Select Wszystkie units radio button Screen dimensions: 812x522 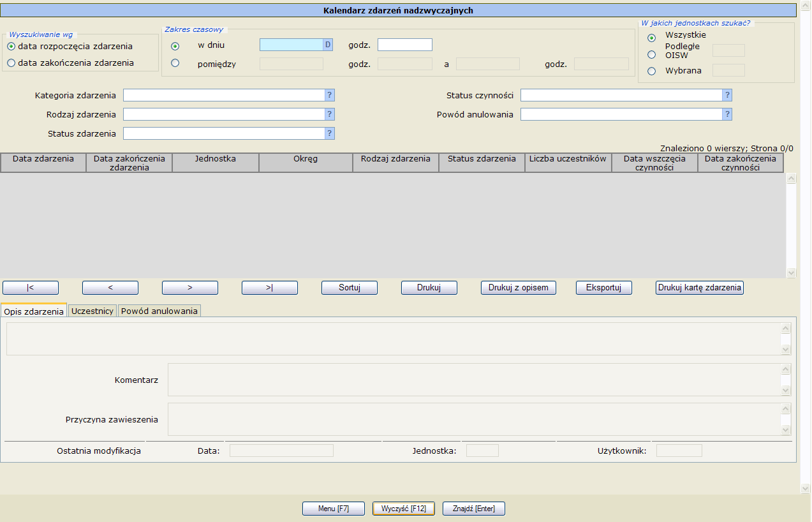[651, 38]
